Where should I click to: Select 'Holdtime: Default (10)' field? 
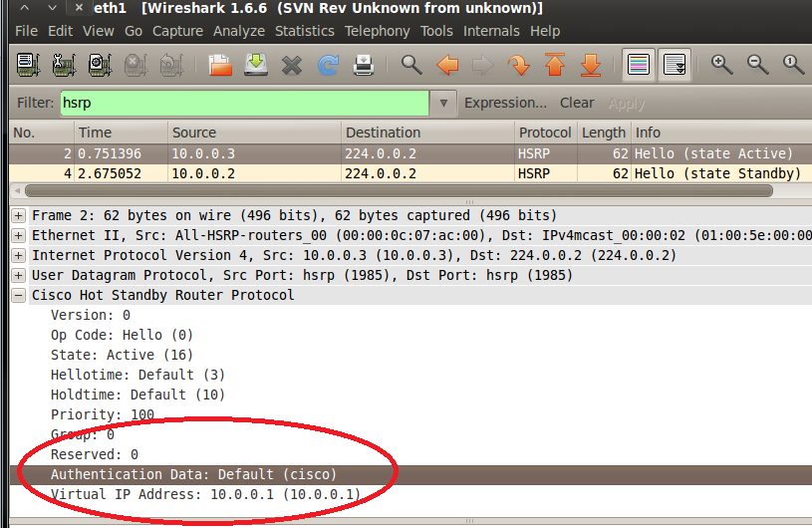pos(137,395)
